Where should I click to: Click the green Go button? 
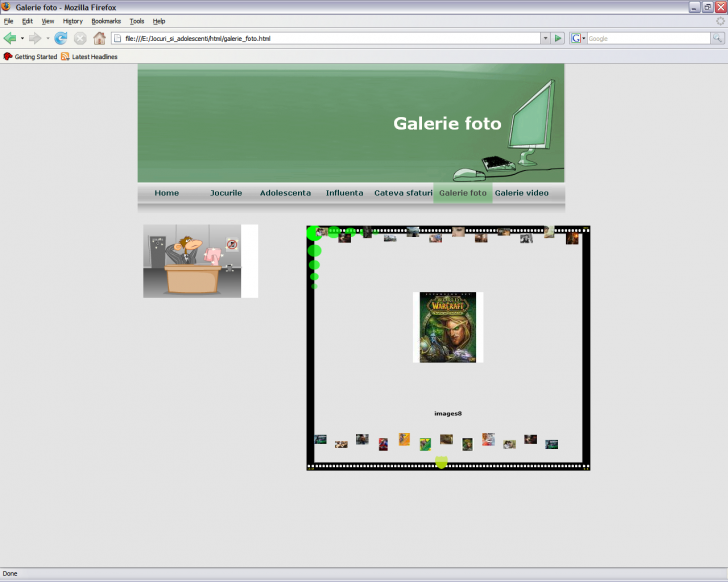coord(558,39)
